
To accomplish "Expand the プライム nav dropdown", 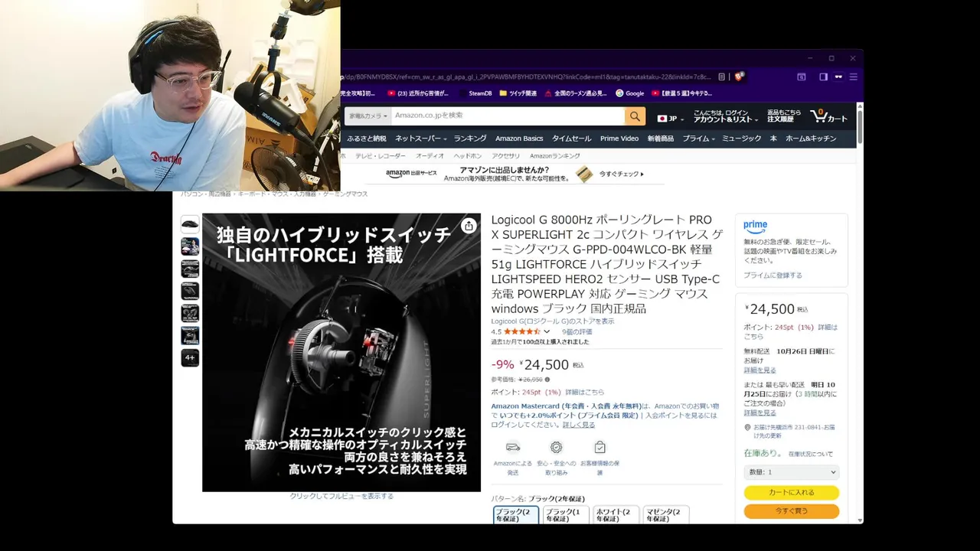I will [x=698, y=139].
